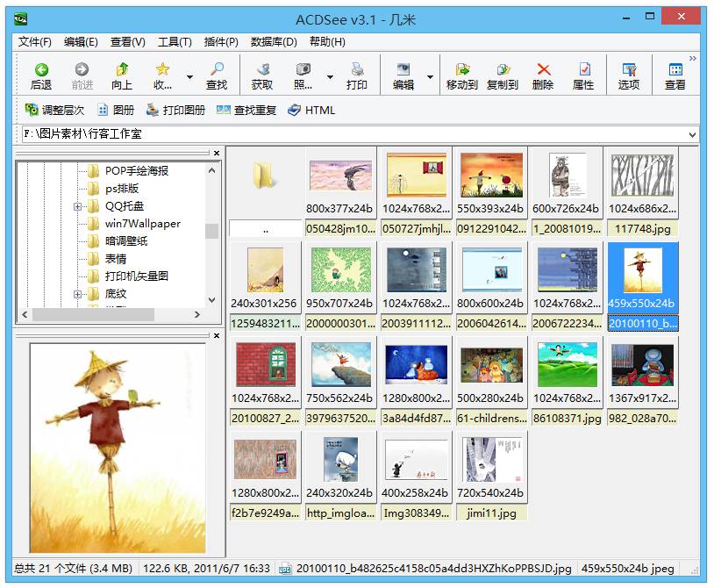714x588 pixels.
Task: Click the Find (查找) magnifier icon
Action: [217, 69]
